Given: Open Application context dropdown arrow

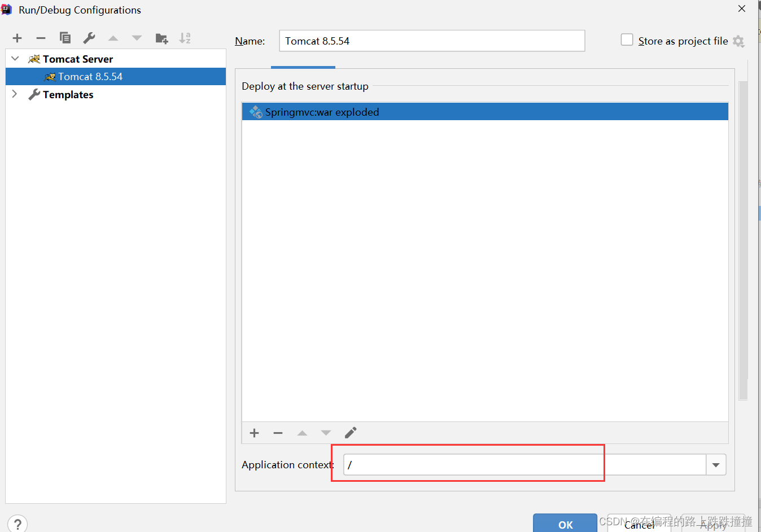Looking at the screenshot, I should tap(716, 465).
